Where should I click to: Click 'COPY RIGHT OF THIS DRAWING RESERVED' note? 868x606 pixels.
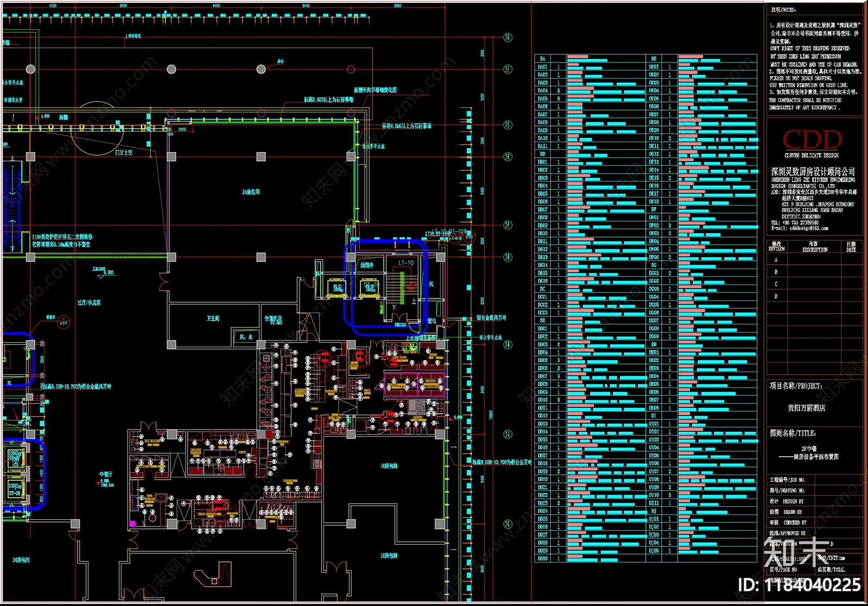[809, 49]
